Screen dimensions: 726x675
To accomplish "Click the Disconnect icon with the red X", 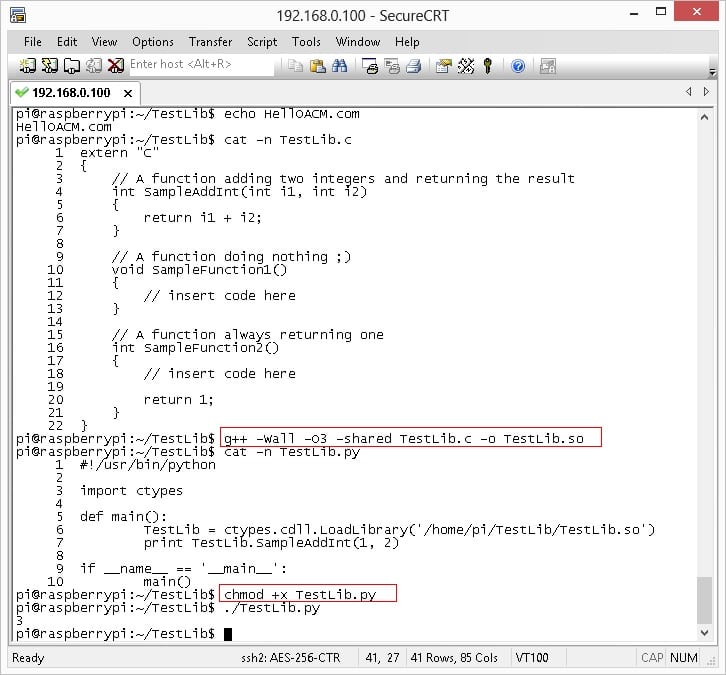I will pos(116,66).
